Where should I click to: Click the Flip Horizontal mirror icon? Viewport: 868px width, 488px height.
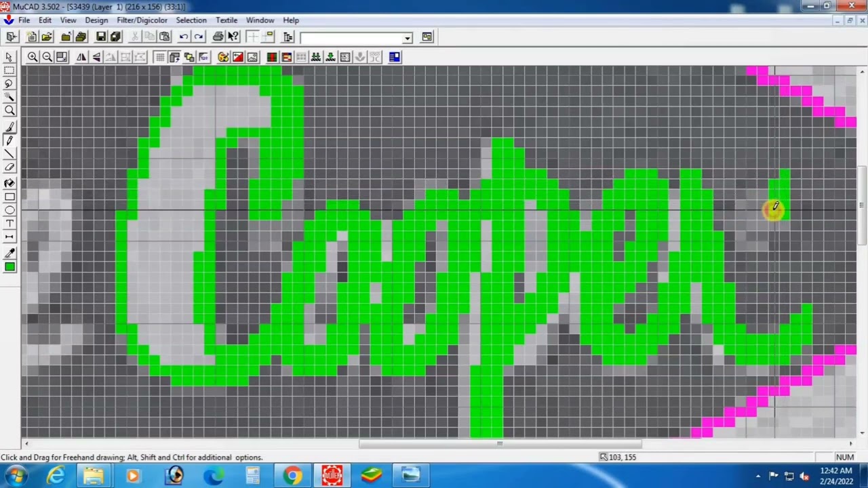click(x=81, y=57)
